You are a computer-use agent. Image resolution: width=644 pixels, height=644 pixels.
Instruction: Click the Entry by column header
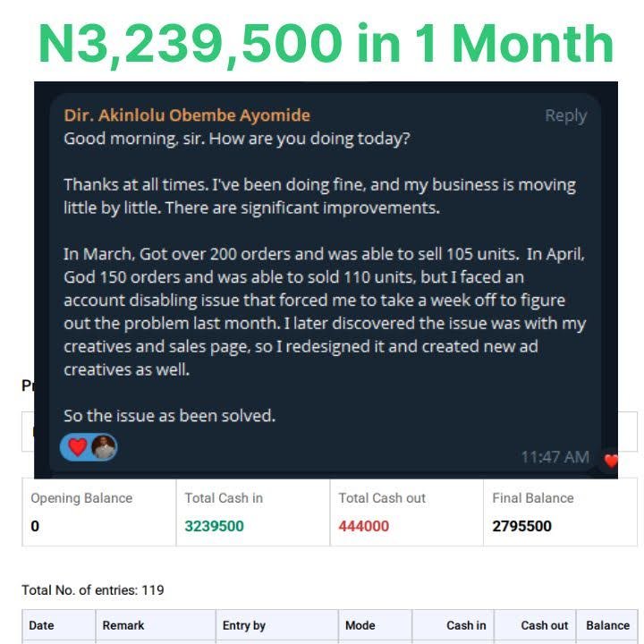(x=244, y=625)
